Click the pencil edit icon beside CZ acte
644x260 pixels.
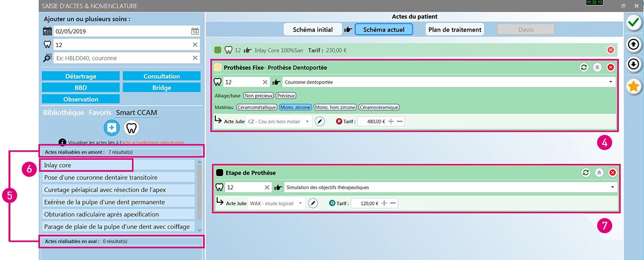tap(320, 121)
